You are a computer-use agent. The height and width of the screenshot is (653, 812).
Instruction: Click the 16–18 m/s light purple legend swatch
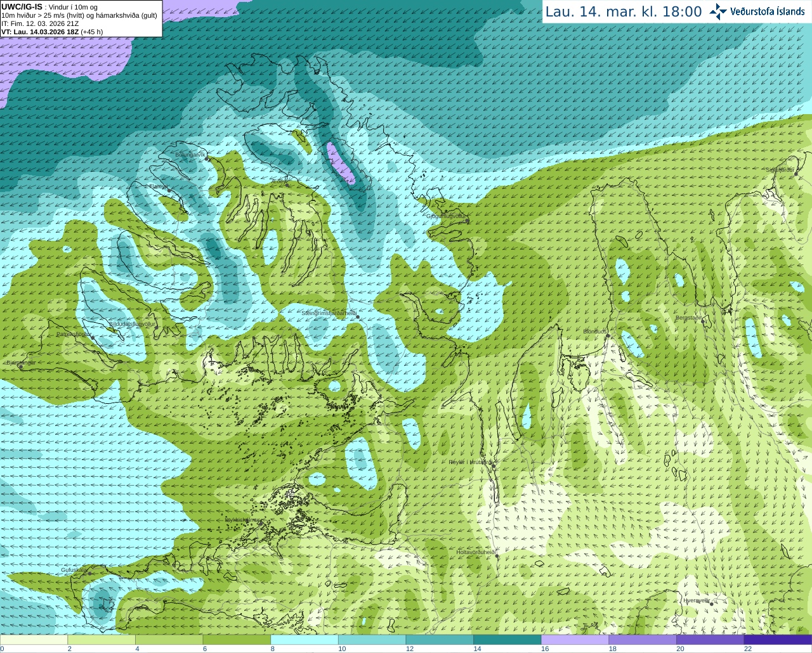pos(575,640)
